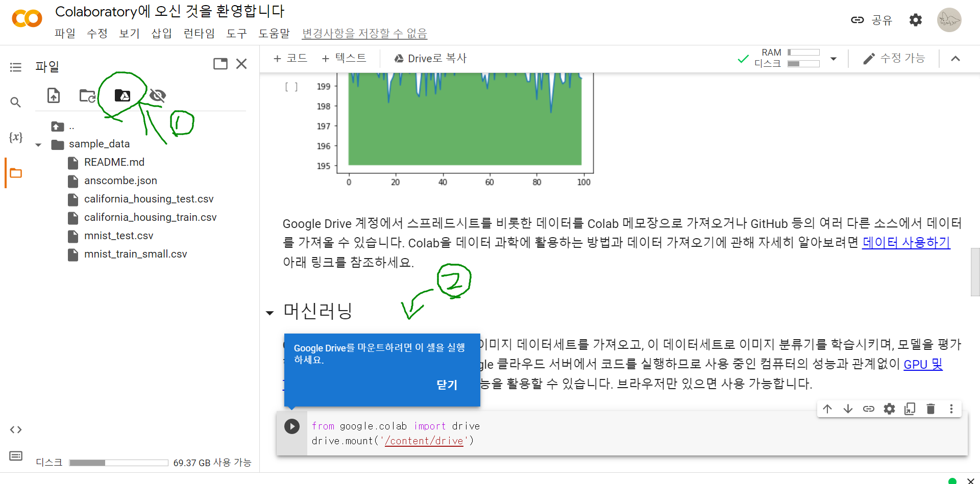Open the search sidebar icon

pos(16,103)
